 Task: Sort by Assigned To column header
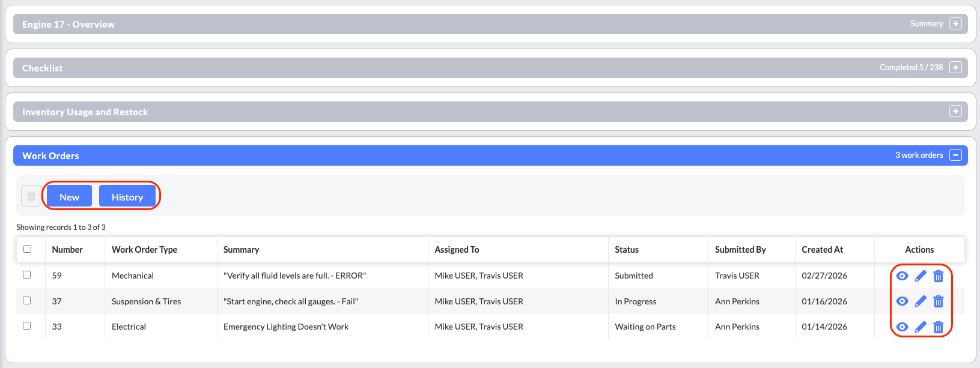click(x=457, y=250)
